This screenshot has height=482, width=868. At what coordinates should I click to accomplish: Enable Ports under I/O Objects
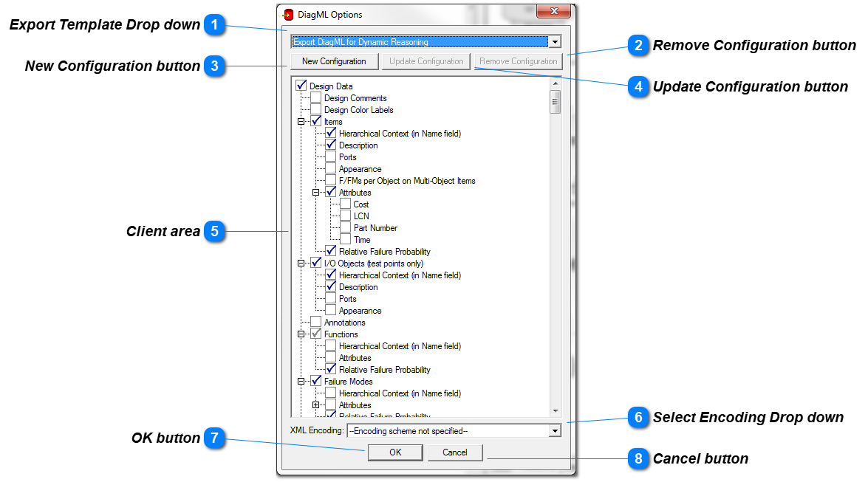331,298
